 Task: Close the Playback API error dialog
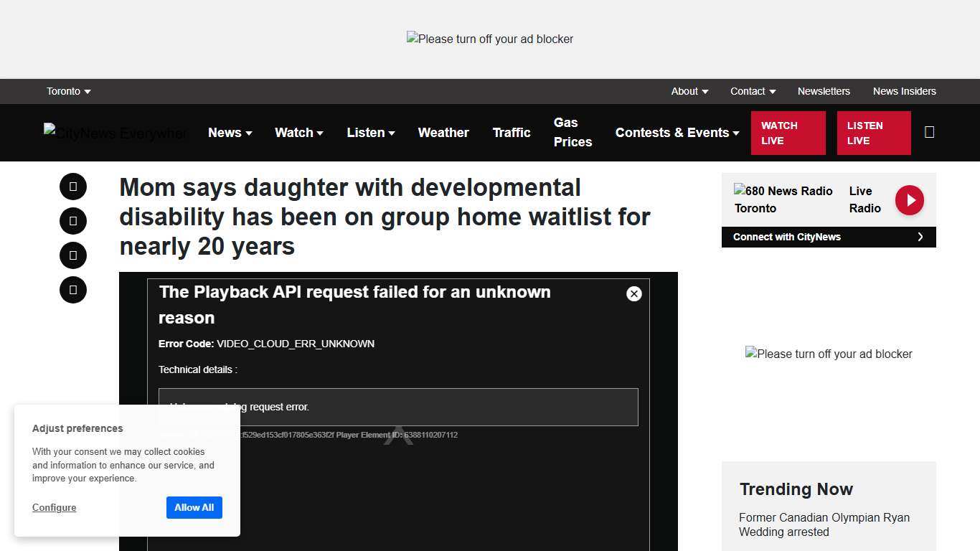(633, 293)
